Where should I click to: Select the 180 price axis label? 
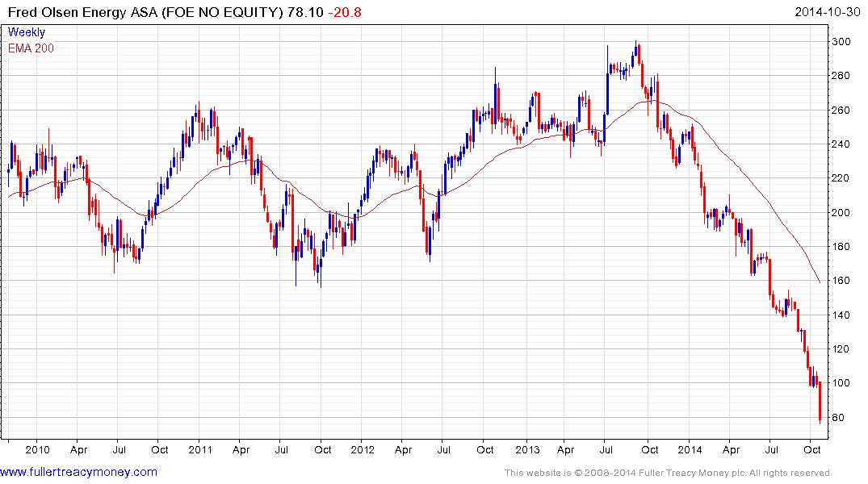841,247
